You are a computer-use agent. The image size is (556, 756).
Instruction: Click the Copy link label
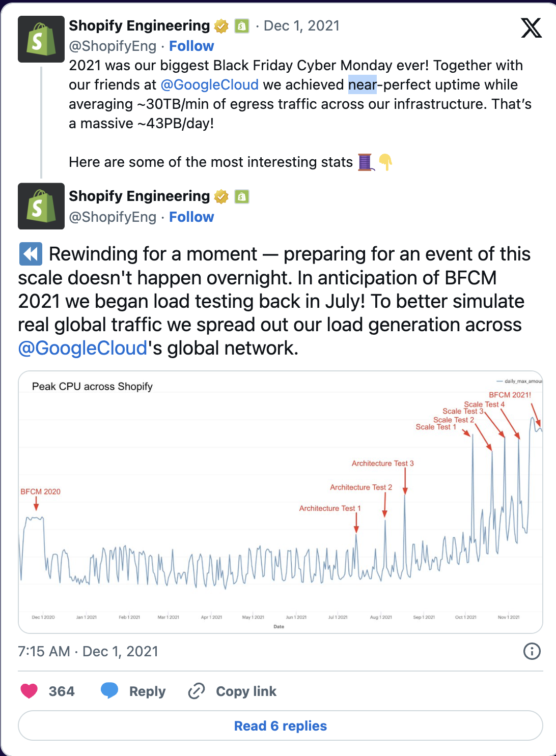[246, 691]
